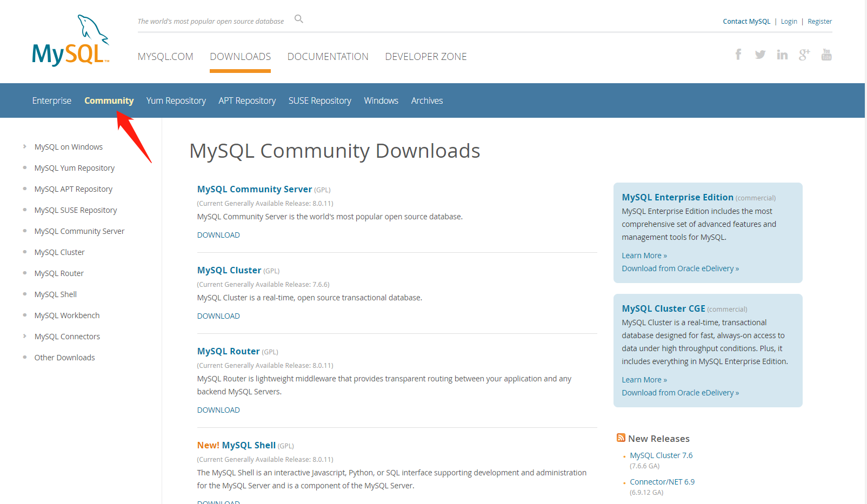The width and height of the screenshot is (867, 504).
Task: Click the New Releases RSS feed icon
Action: point(621,438)
